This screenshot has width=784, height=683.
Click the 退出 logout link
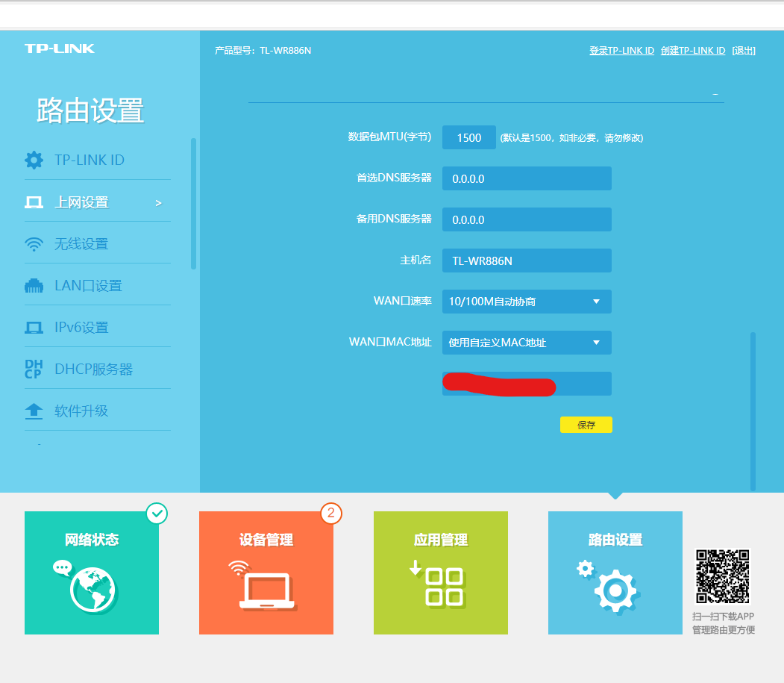coord(744,51)
